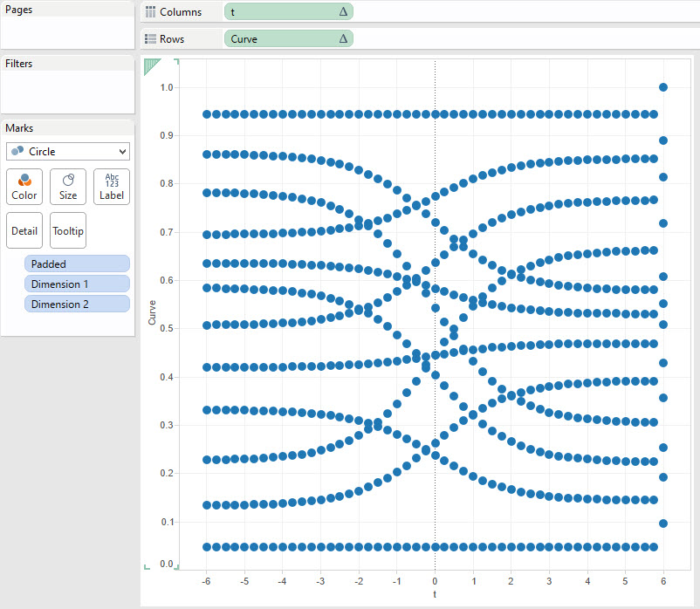Click the 0.0 y-axis tick label
This screenshot has width=700, height=609.
pos(167,564)
